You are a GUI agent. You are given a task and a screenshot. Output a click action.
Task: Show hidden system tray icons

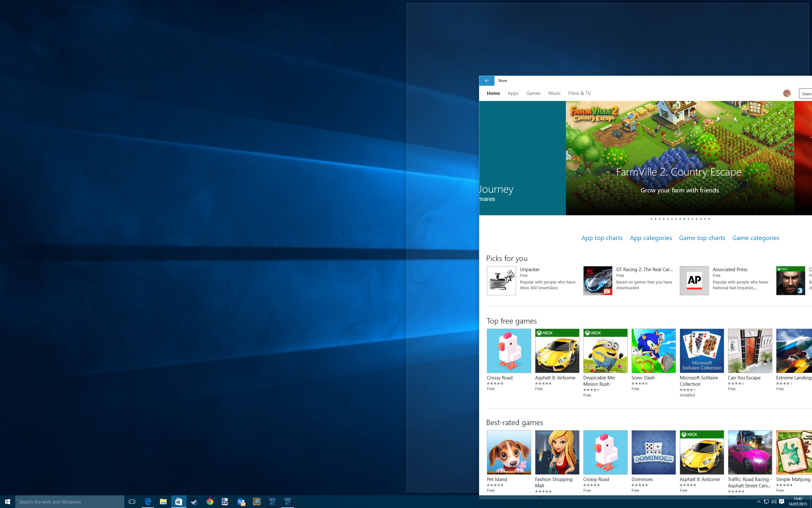(x=758, y=502)
